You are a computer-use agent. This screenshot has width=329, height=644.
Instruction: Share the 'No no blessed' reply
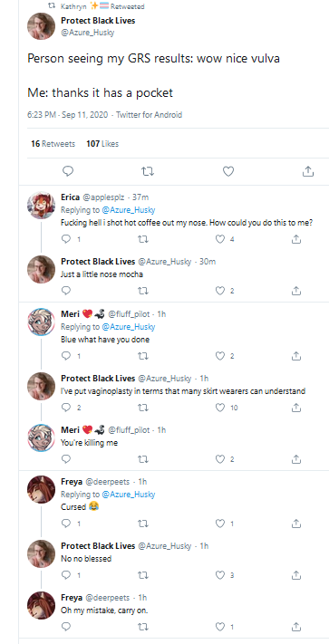(x=295, y=575)
